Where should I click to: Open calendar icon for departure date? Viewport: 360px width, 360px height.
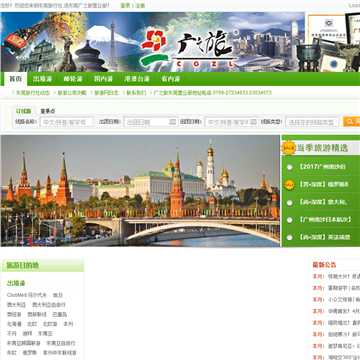pos(172,122)
